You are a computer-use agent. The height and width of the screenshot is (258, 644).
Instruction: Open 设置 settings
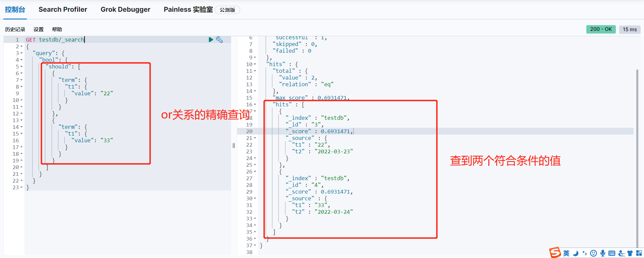coord(39,30)
